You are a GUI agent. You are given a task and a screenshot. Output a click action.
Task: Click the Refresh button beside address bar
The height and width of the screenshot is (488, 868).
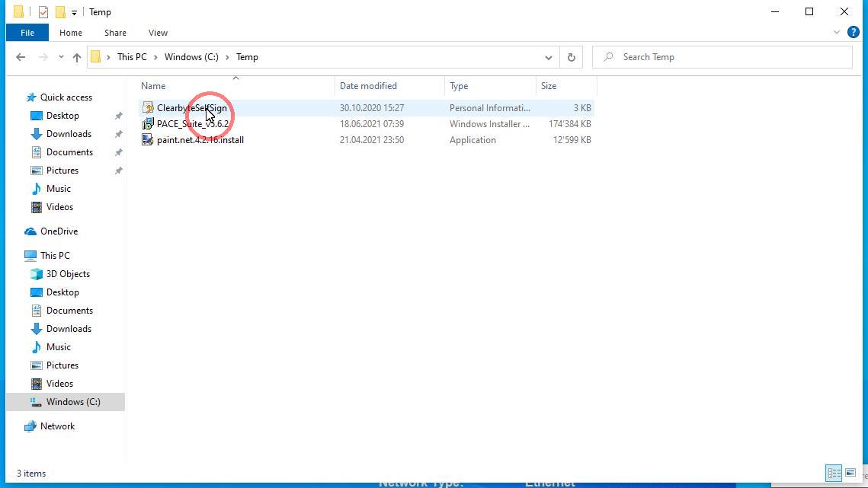point(571,57)
